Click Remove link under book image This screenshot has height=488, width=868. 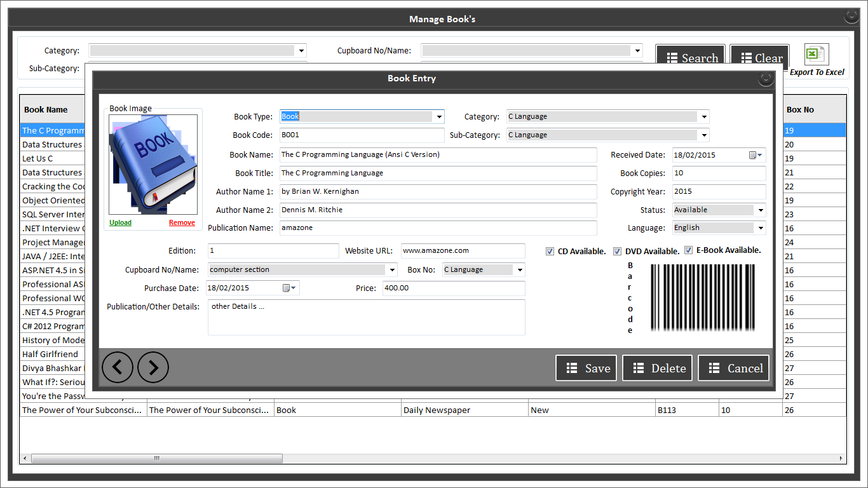[x=182, y=222]
